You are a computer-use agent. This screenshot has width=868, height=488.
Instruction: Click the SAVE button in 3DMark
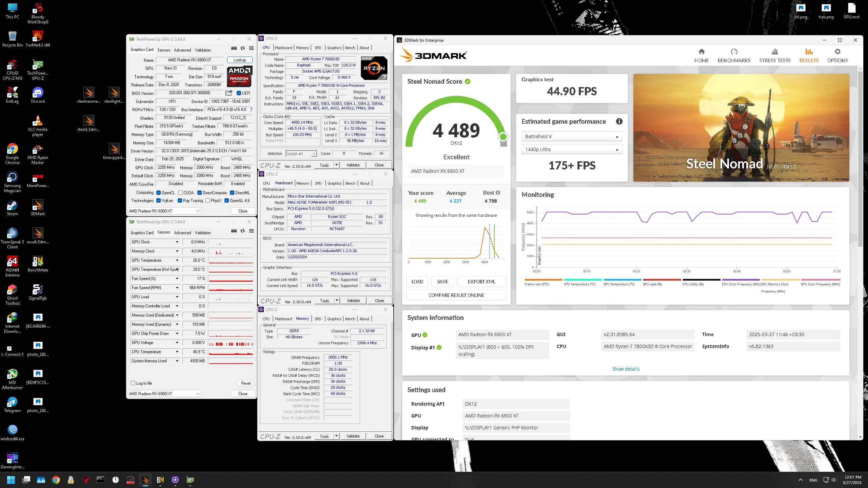(442, 282)
